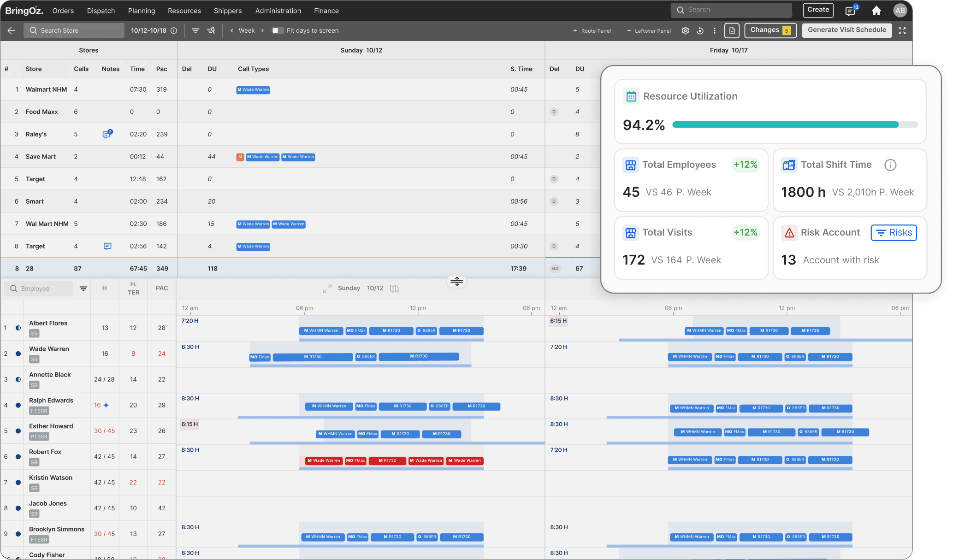Viewport: 953px width, 560px height.
Task: Toggle Robert Fox status dot
Action: (18, 457)
